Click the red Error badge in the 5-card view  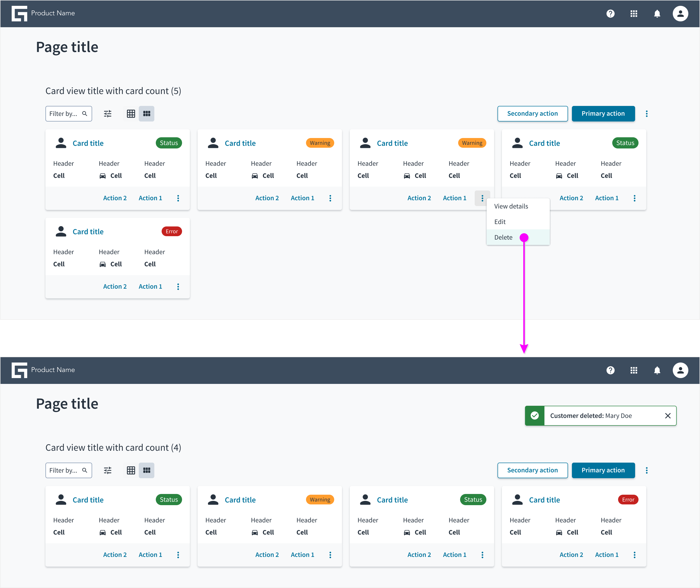coord(172,231)
